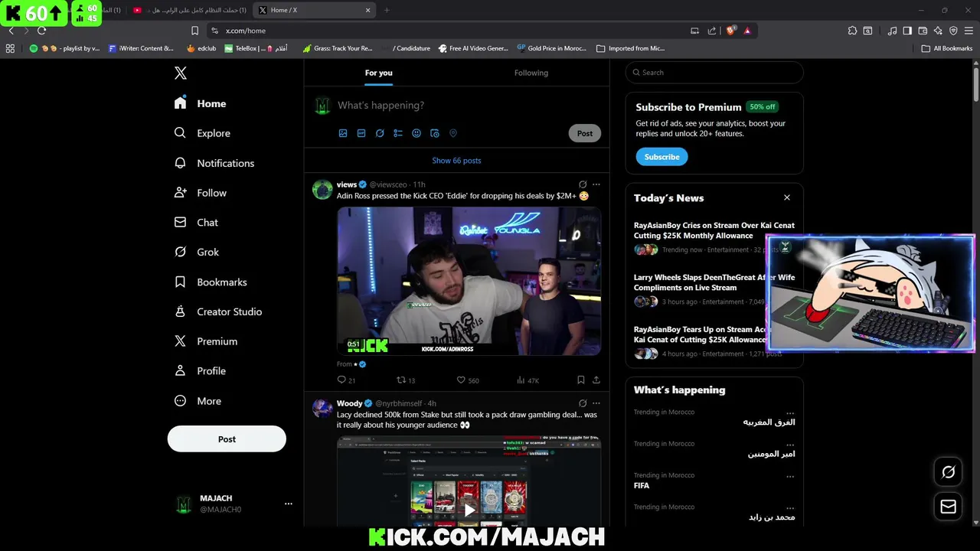
Task: Open account menu next to MAJACH
Action: pyautogui.click(x=289, y=504)
